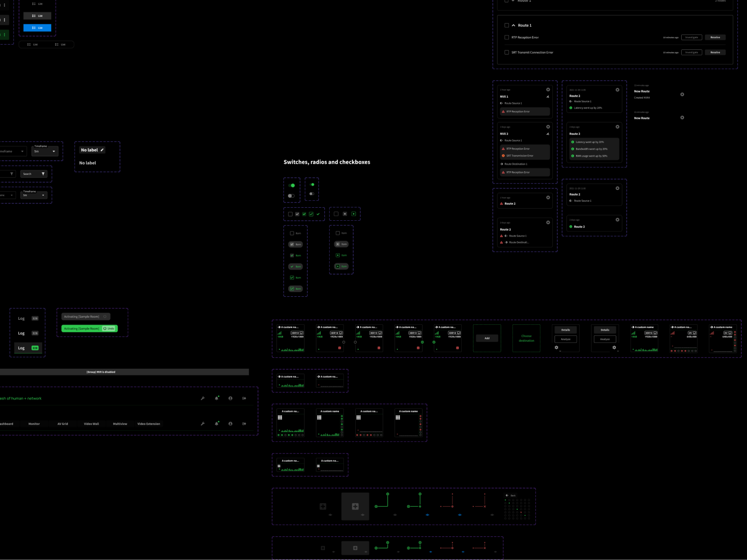
Task: Click the pencil icon beside No label
Action: (x=102, y=150)
